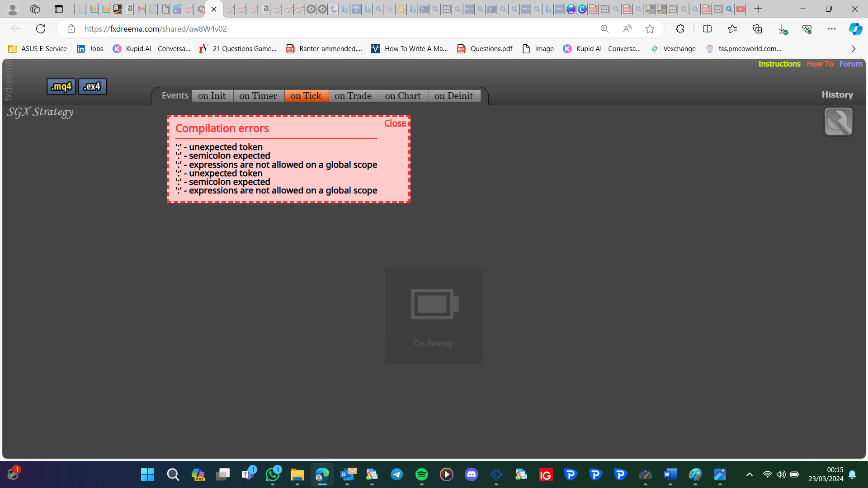Refresh the browser page

[41, 29]
